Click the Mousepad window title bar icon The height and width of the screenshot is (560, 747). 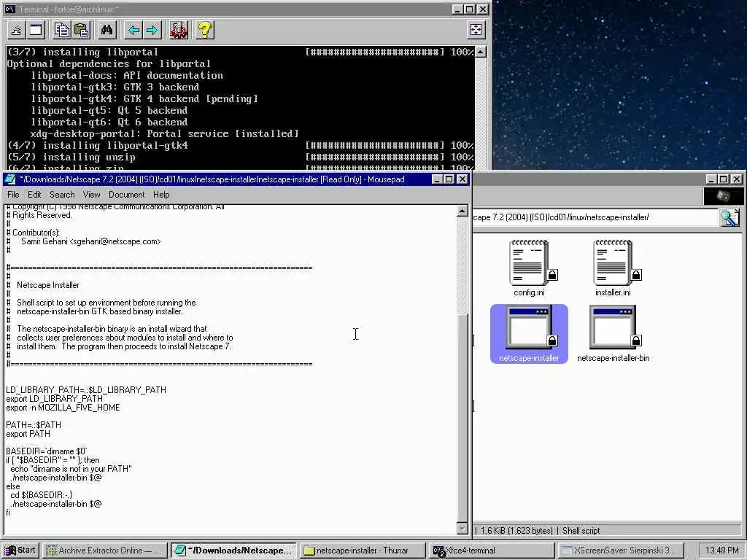click(9, 179)
